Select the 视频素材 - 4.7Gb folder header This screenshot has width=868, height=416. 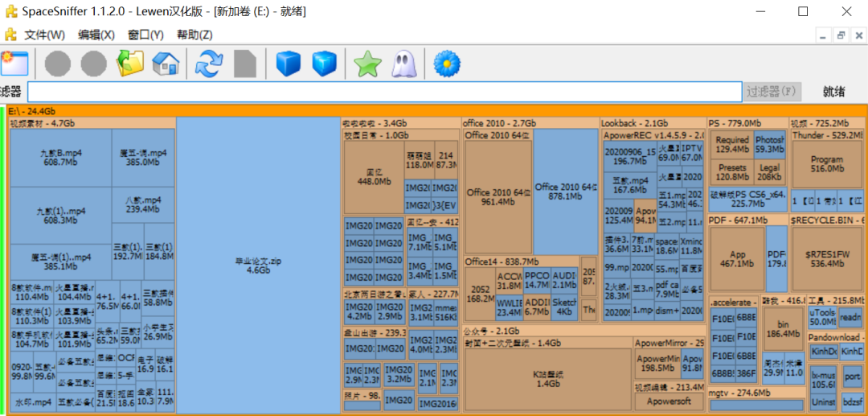[92, 123]
